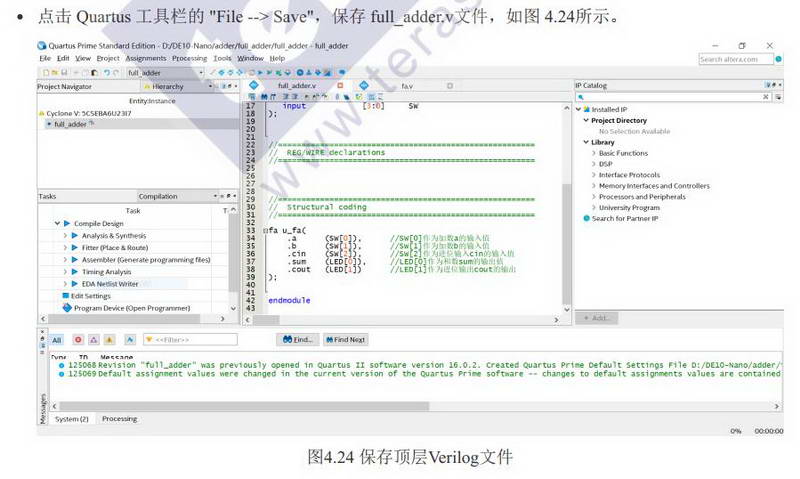The image size is (800, 479).
Task: Expand the Basic Functions category
Action: point(593,153)
